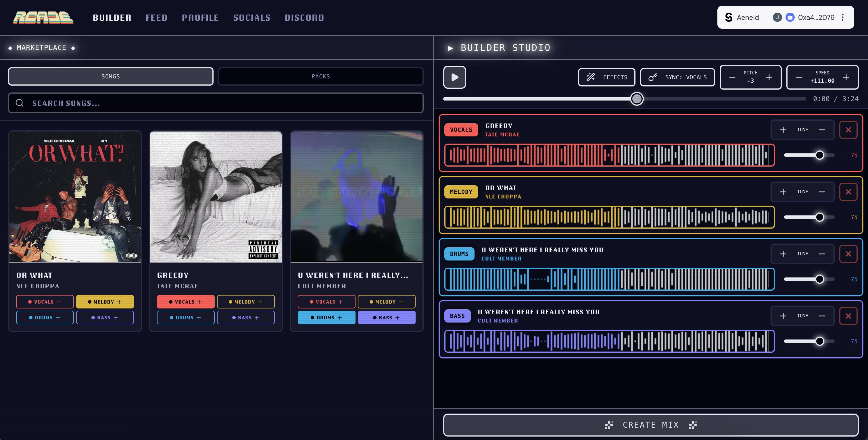The image size is (868, 440).
Task: Tune up the bass track with plus
Action: [x=783, y=316]
